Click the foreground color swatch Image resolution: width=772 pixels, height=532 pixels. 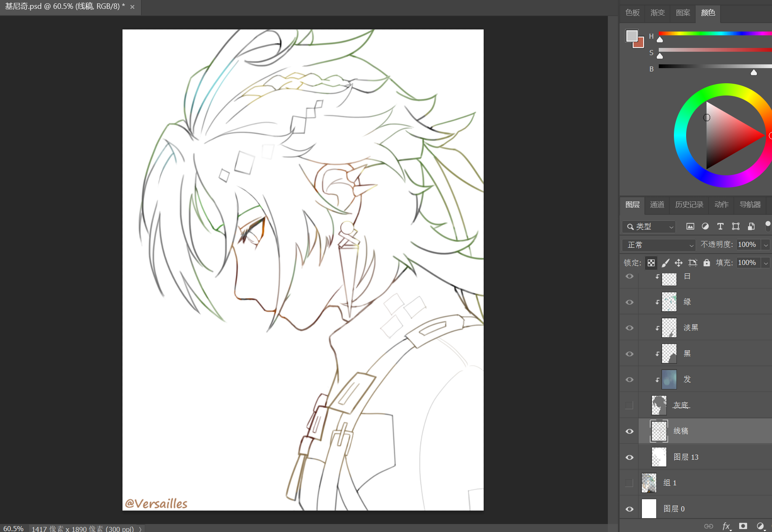tap(631, 36)
